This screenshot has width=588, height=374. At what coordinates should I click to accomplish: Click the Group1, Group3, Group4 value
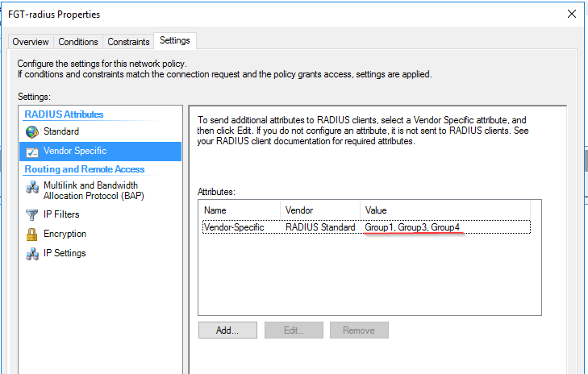(x=412, y=227)
